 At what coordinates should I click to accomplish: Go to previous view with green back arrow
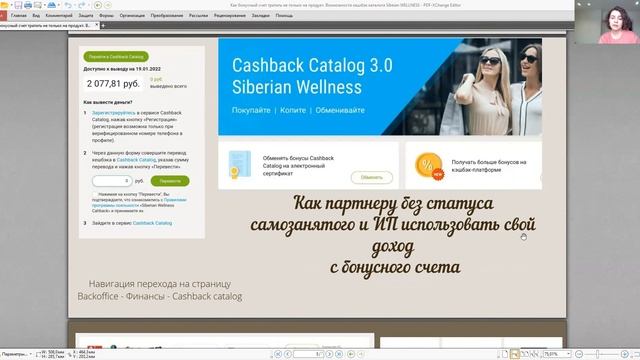98,5
